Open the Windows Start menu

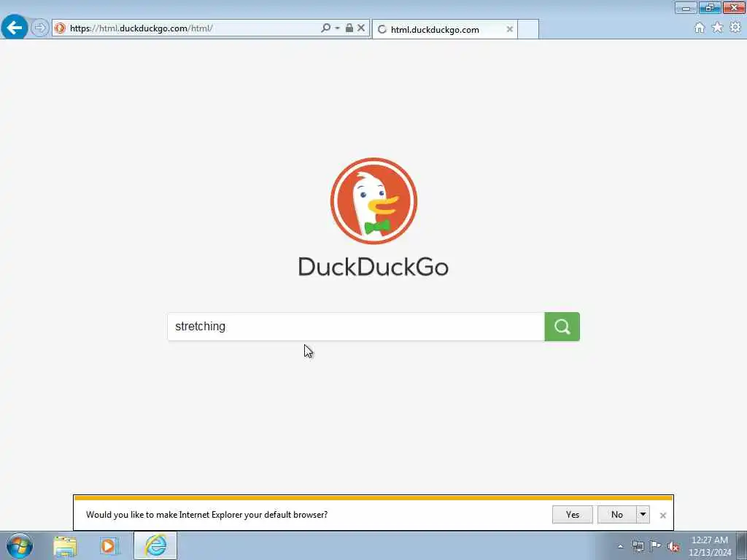20,545
